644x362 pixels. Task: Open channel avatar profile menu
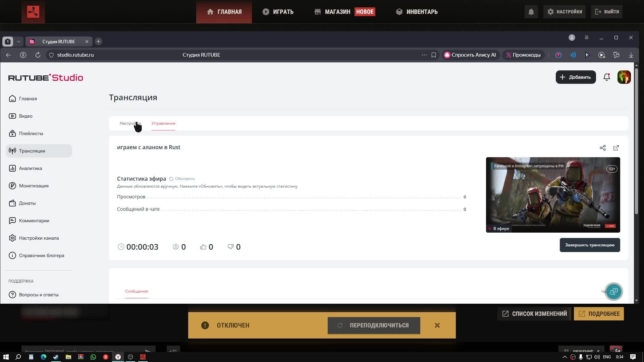624,77
